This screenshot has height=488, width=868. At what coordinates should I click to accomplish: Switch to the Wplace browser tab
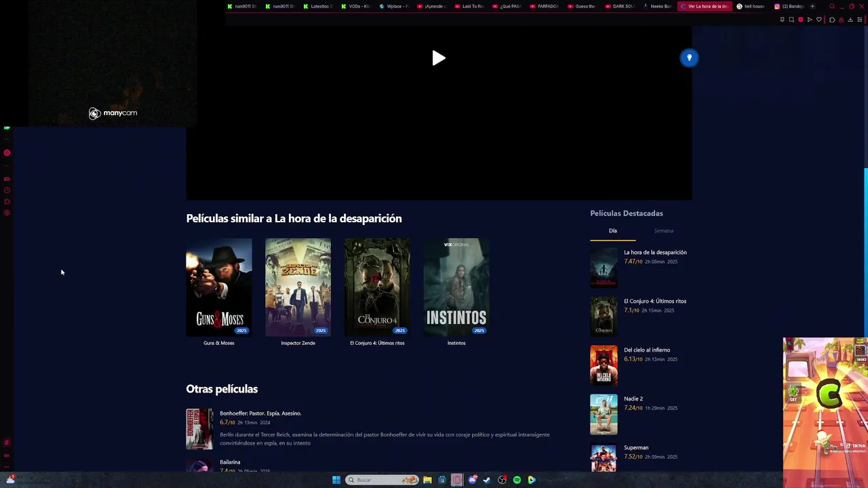394,6
